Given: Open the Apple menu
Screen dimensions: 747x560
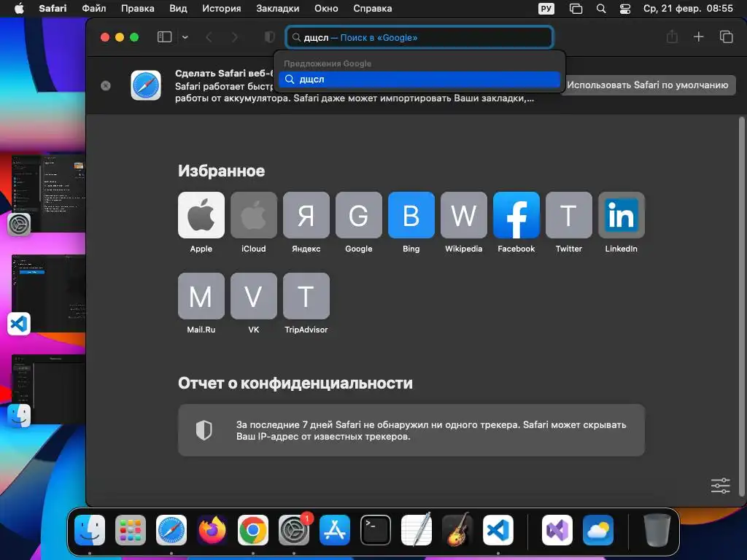Looking at the screenshot, I should click(x=18, y=8).
